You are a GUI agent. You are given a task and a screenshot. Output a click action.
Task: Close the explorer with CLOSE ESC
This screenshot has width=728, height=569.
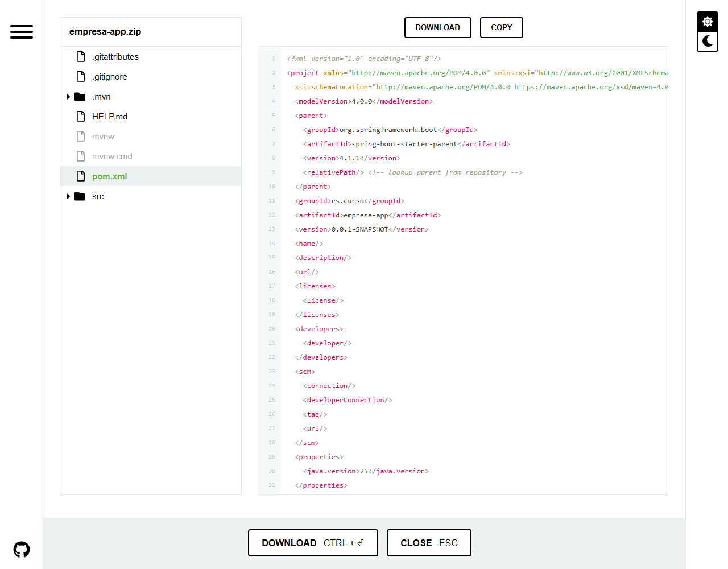tap(429, 543)
